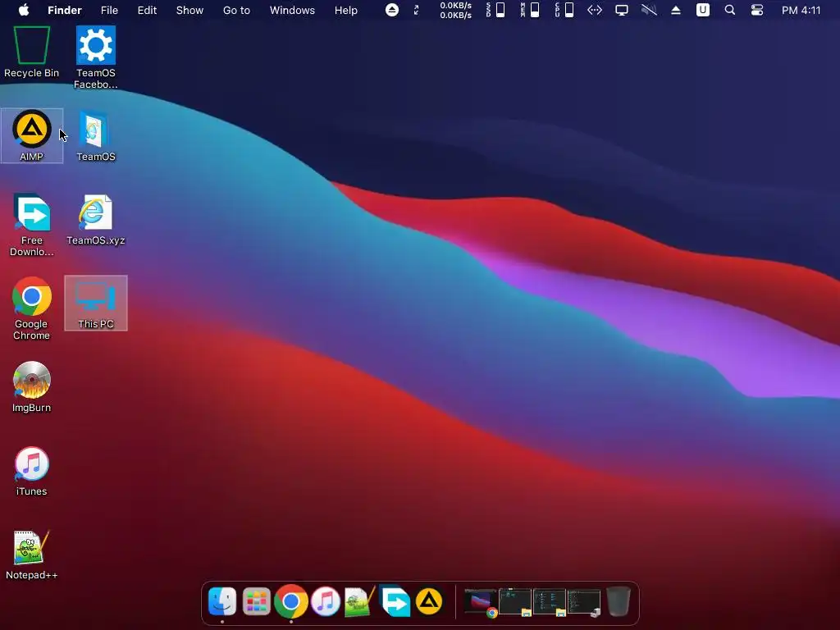Select the This PC desktop icon
This screenshot has height=630, width=840.
coord(96,304)
